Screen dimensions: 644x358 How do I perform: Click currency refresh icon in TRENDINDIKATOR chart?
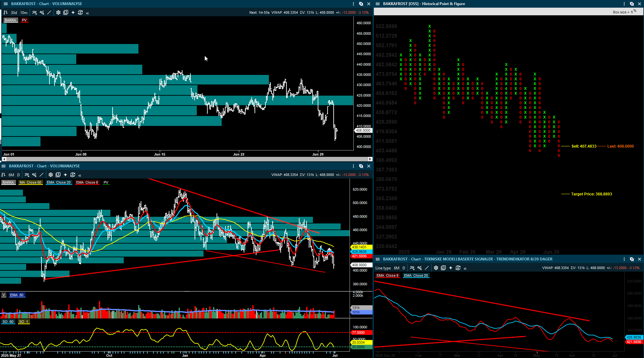458,268
